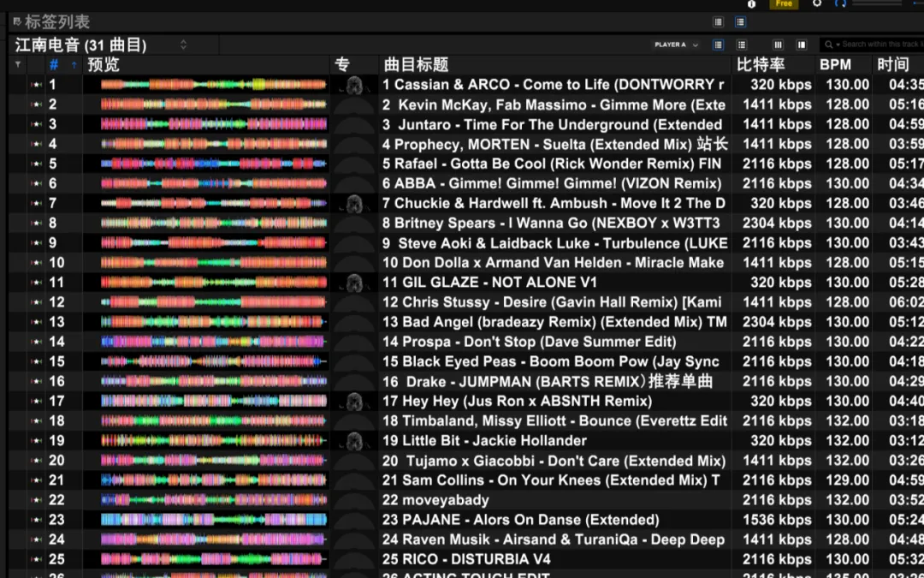Click the cue icon on row 22
Viewport: 924px width, 578px height.
tap(37, 499)
